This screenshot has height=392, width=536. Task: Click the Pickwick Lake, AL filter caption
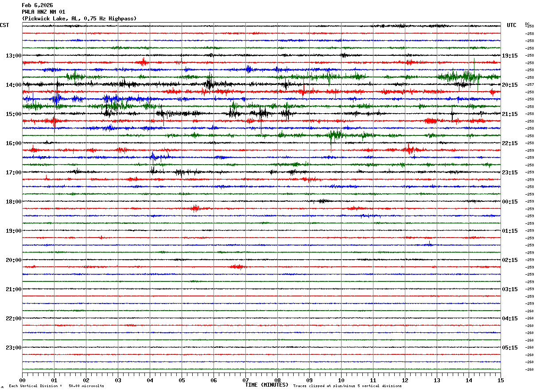point(79,19)
